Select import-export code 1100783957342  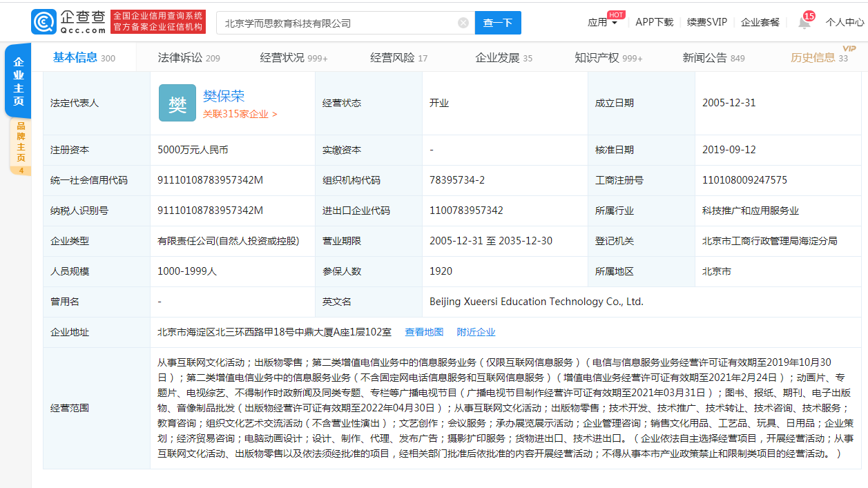(466, 211)
